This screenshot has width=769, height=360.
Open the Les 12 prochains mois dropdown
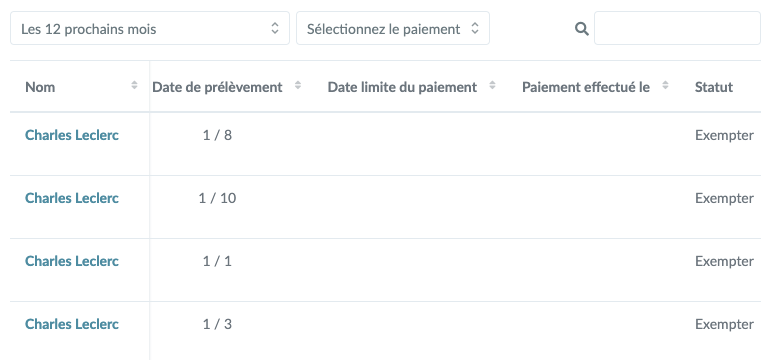click(x=150, y=28)
